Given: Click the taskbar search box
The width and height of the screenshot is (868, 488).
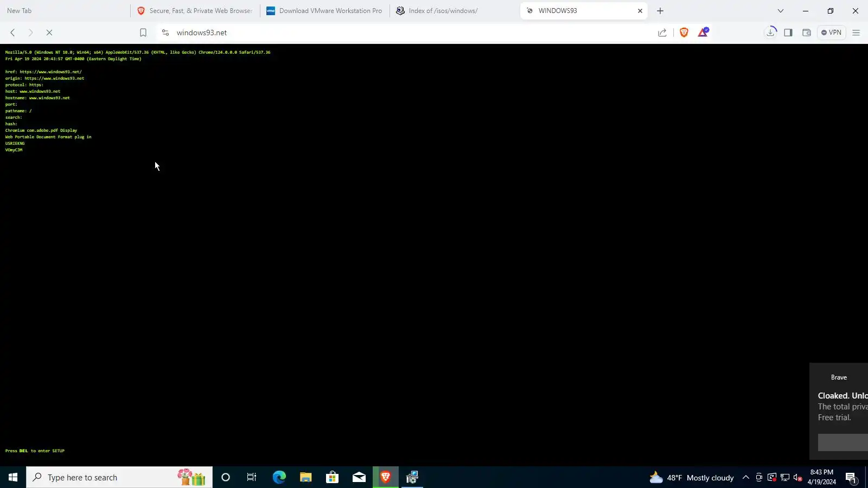Looking at the screenshot, I should [119, 477].
